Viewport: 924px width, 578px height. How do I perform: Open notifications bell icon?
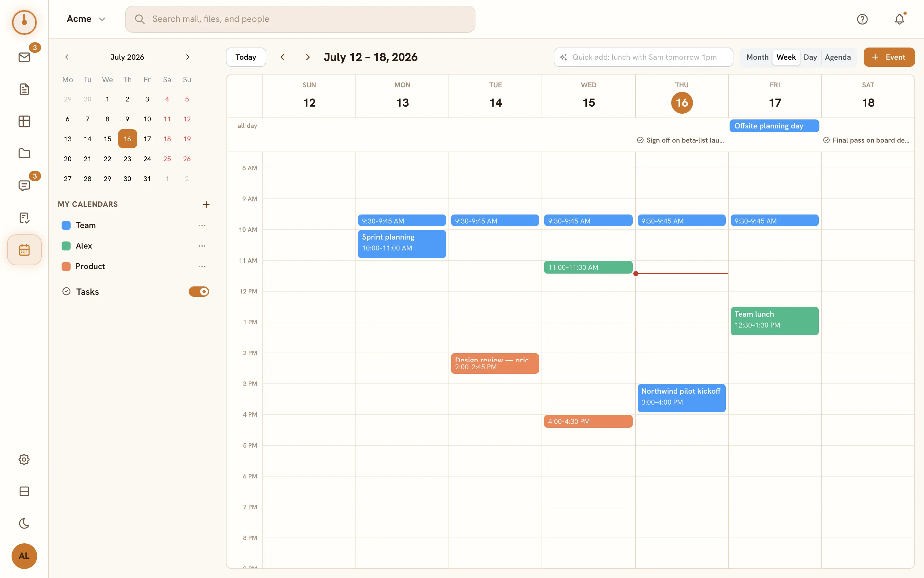pos(900,19)
